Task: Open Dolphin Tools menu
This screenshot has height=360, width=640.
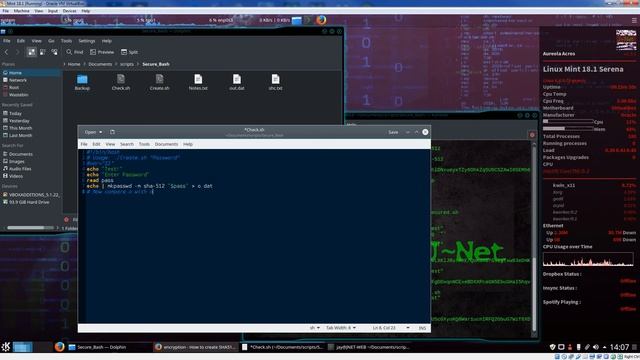Action: pos(66,41)
